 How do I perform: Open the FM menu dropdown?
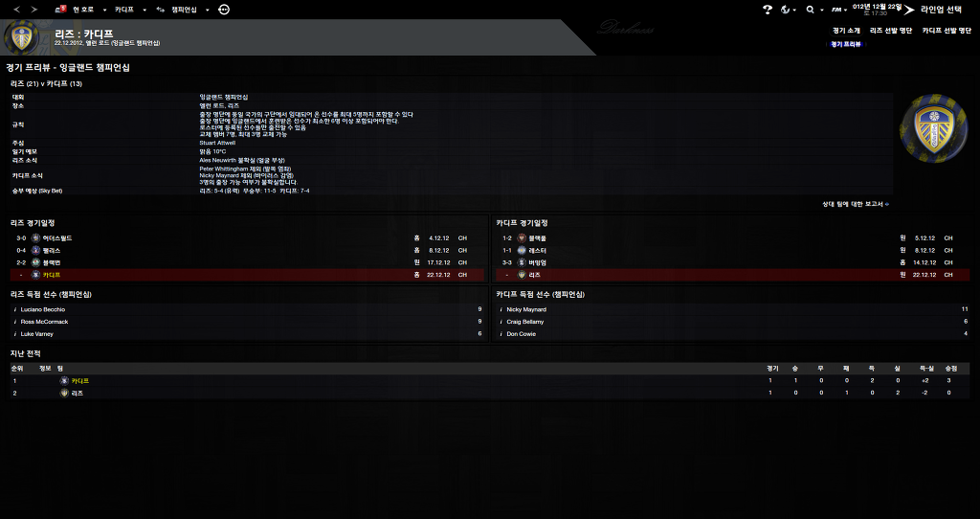[x=838, y=10]
